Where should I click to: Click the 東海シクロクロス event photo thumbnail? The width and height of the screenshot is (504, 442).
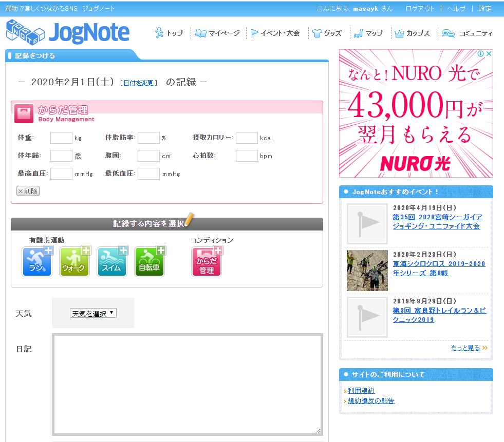coord(367,271)
